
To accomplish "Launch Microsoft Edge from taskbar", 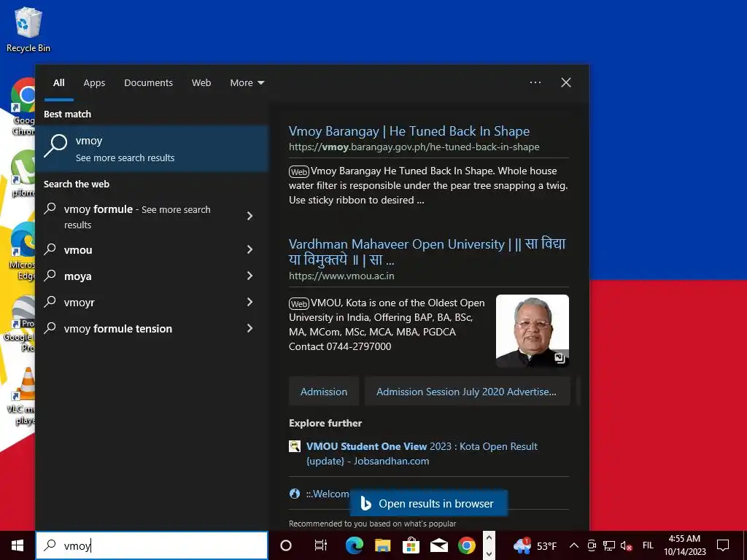I will pos(354,545).
